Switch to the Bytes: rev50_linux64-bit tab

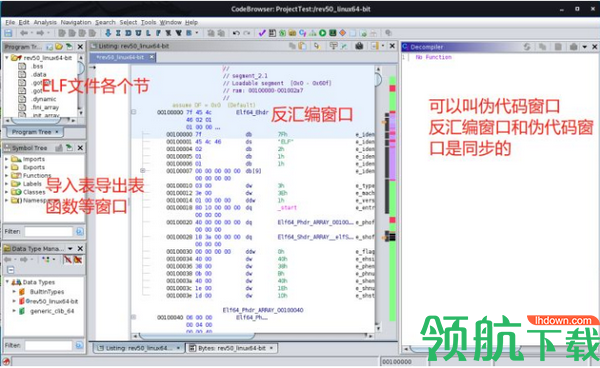(x=232, y=348)
